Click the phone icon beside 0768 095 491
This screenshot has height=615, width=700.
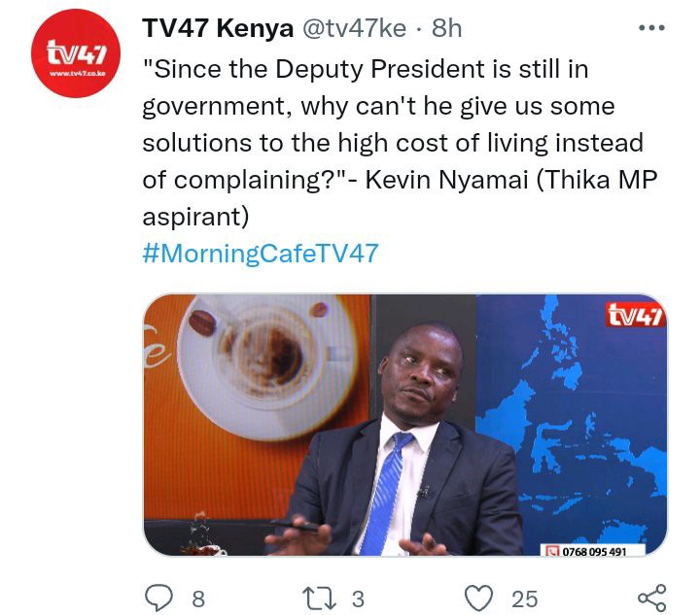(x=553, y=552)
